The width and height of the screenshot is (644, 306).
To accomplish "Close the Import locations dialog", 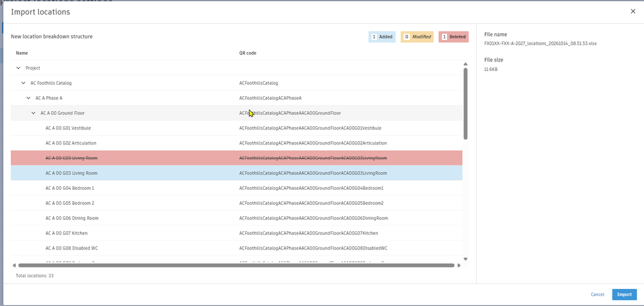I will (x=633, y=11).
